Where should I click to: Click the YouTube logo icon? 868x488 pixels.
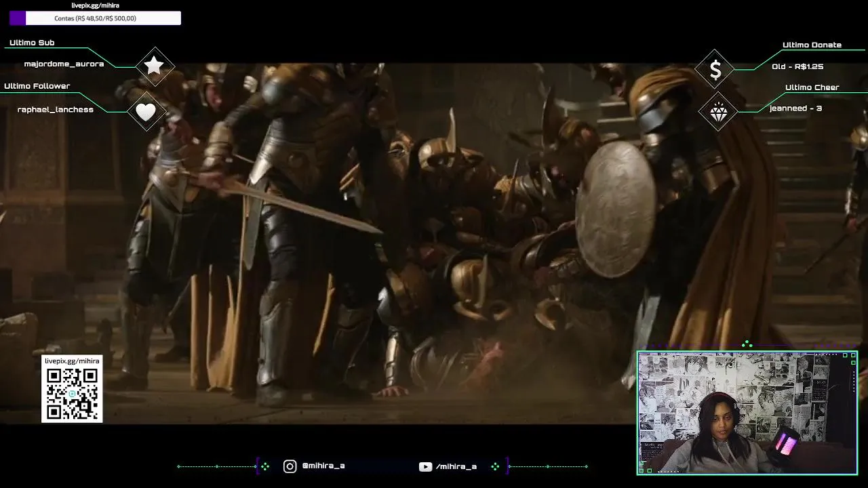(425, 466)
